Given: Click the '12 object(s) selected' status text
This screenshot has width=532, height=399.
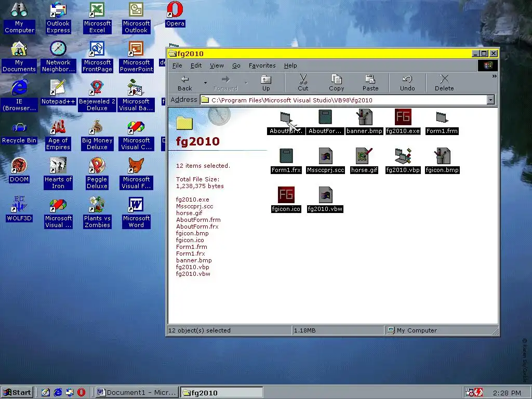Looking at the screenshot, I should click(199, 330).
